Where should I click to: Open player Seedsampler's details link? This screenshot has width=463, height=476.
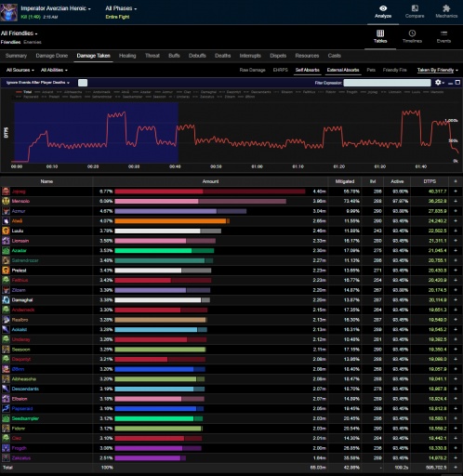tap(25, 418)
